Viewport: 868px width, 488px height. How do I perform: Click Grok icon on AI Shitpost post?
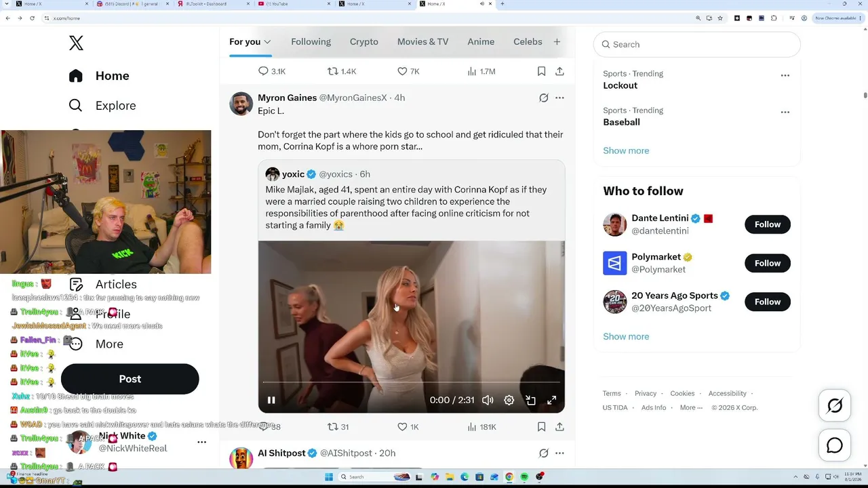[543, 453]
